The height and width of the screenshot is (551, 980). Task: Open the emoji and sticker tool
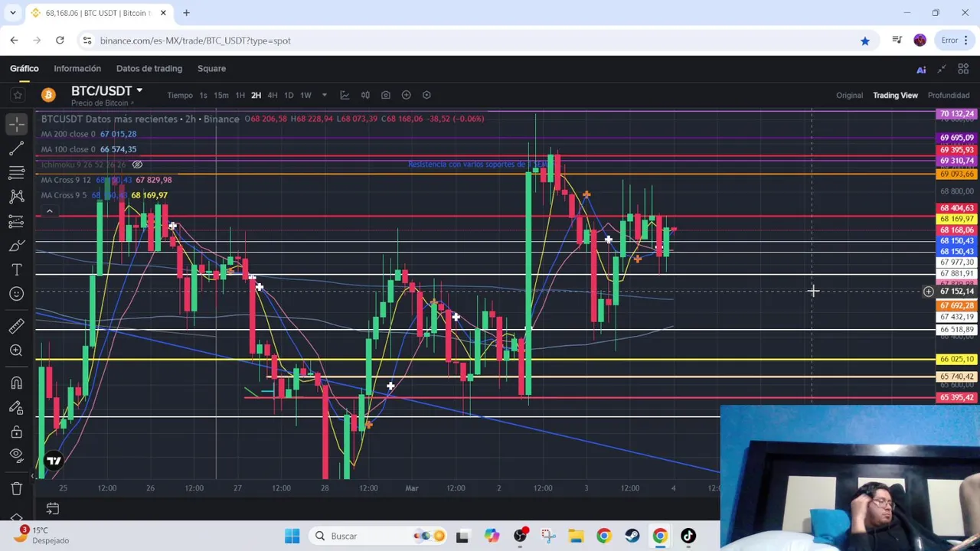pyautogui.click(x=16, y=294)
